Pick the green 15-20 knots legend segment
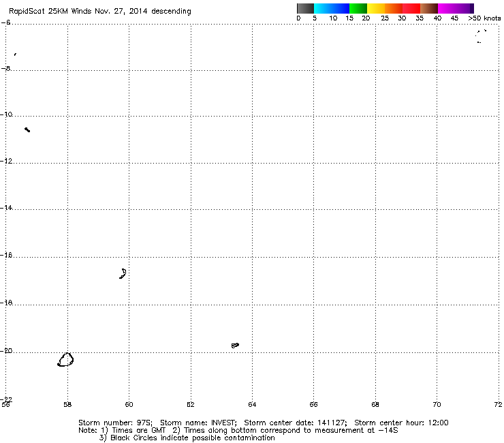Image resolution: width=504 pixels, height=443 pixels. [358, 8]
